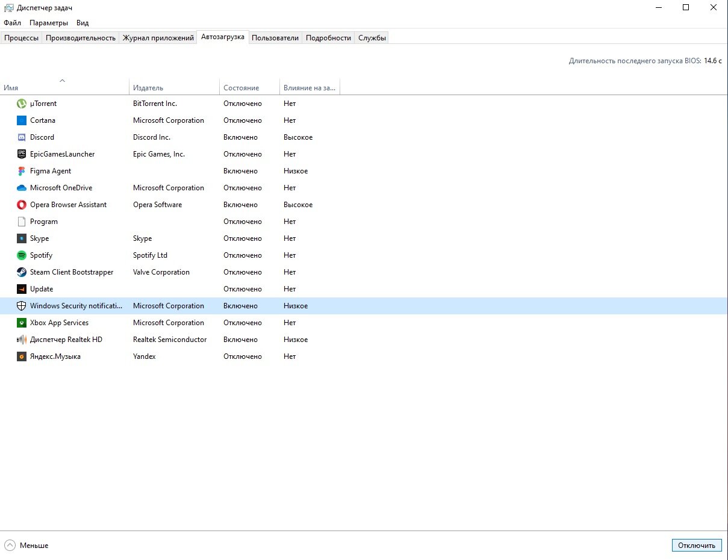Image resolution: width=728 pixels, height=560 pixels.
Task: Open the Параметры menu
Action: coord(48,23)
